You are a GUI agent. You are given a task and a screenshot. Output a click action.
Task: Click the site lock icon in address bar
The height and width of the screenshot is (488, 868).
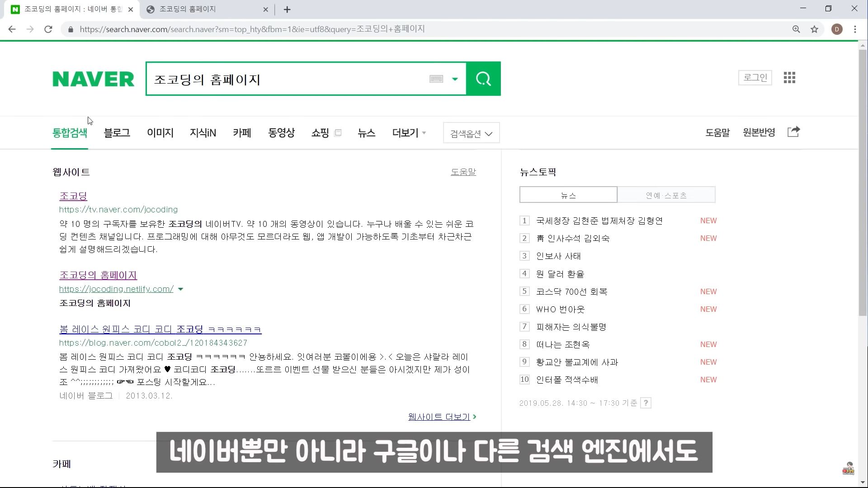click(x=70, y=29)
